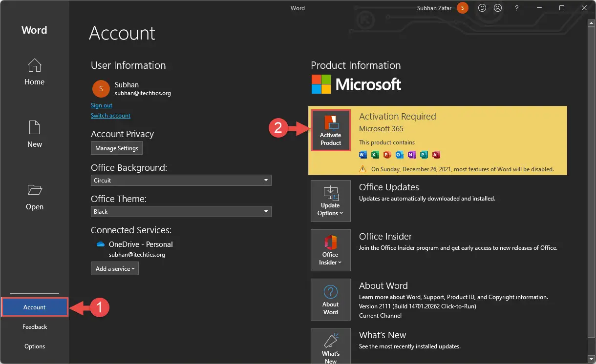Click the Publisher app icon under product contents
Screen dimensions: 596x364
(424, 155)
